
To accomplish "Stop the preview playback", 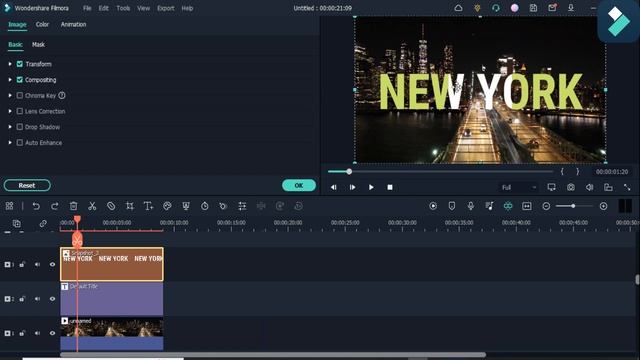I will pyautogui.click(x=390, y=187).
